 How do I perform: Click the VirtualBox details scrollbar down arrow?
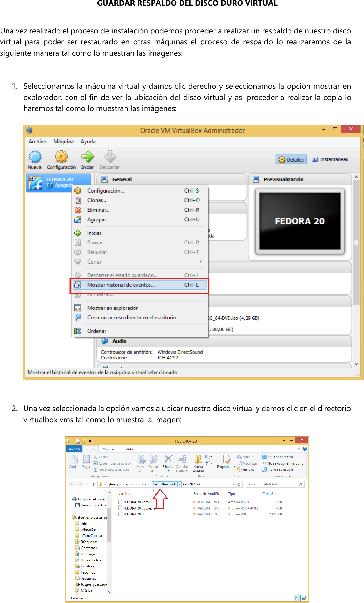tap(356, 364)
